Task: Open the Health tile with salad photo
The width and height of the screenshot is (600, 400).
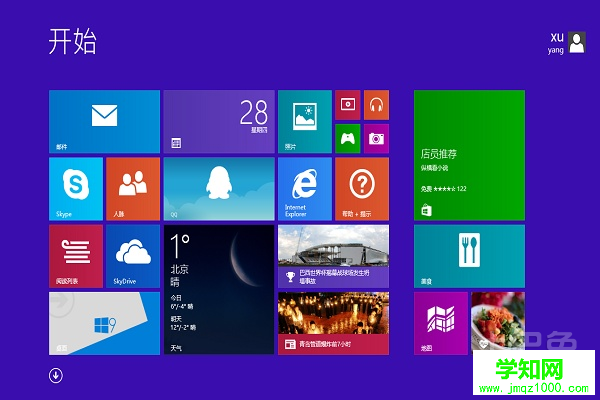Action: point(498,322)
